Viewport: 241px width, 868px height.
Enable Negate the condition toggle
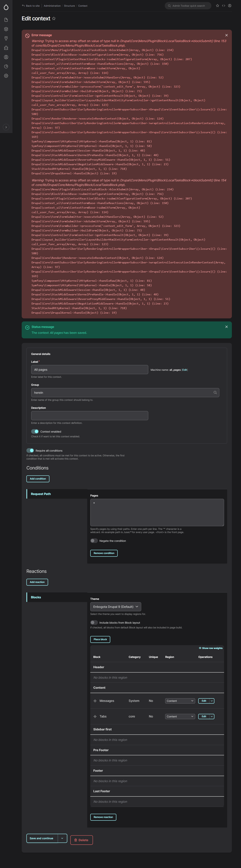[x=94, y=541]
